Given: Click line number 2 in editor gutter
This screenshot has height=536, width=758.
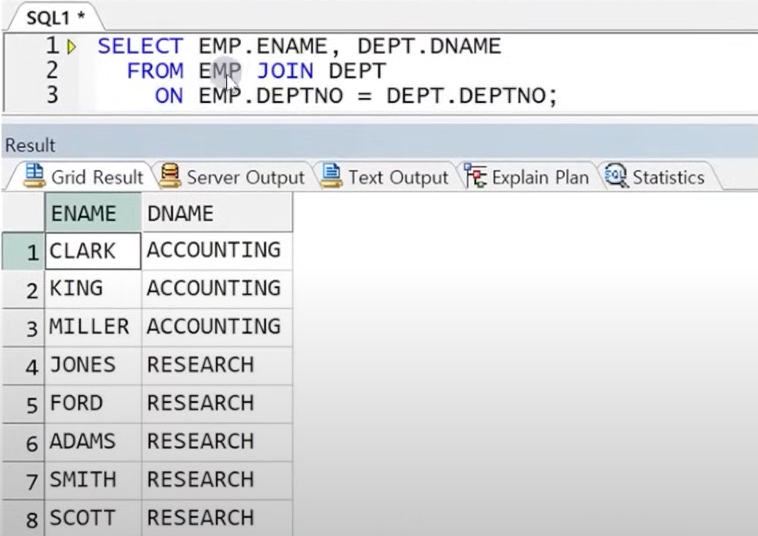Looking at the screenshot, I should [52, 71].
